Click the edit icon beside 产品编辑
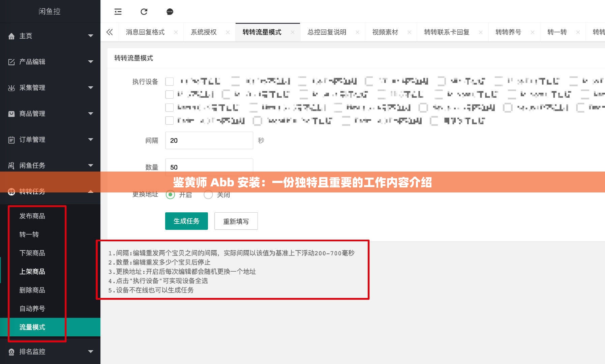 pos(11,62)
